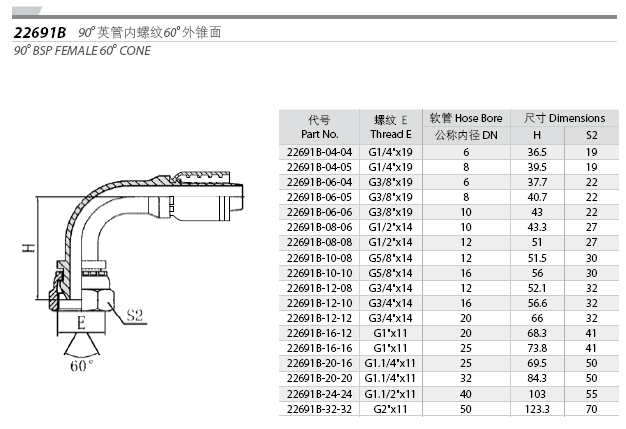Select the 'Hose Bore' column header
The width and height of the screenshot is (626, 429).
pyautogui.click(x=466, y=118)
